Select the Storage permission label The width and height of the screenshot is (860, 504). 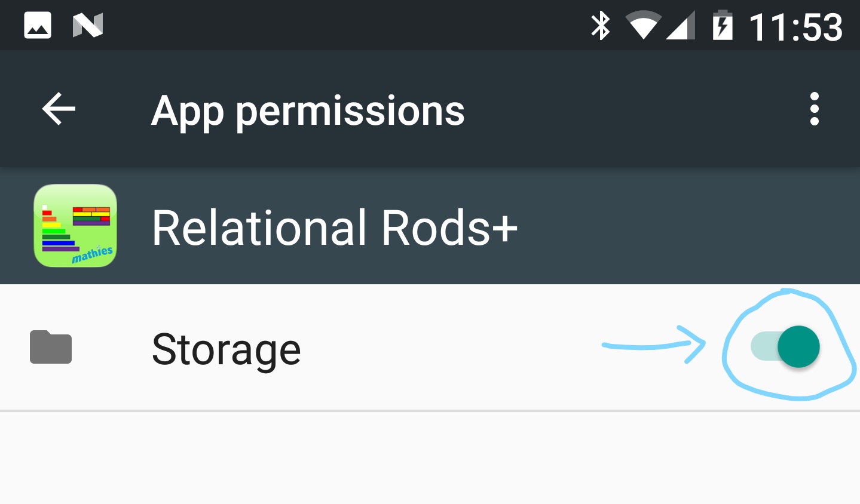pos(226,350)
